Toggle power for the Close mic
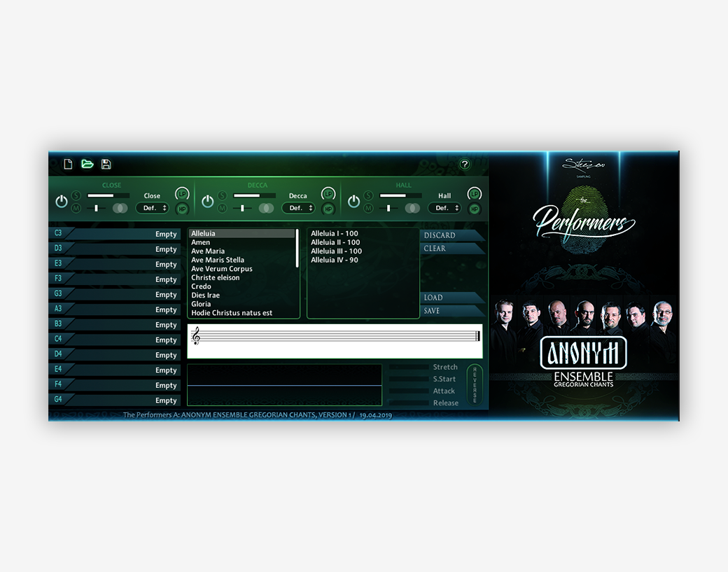Image resolution: width=728 pixels, height=572 pixels. click(62, 202)
